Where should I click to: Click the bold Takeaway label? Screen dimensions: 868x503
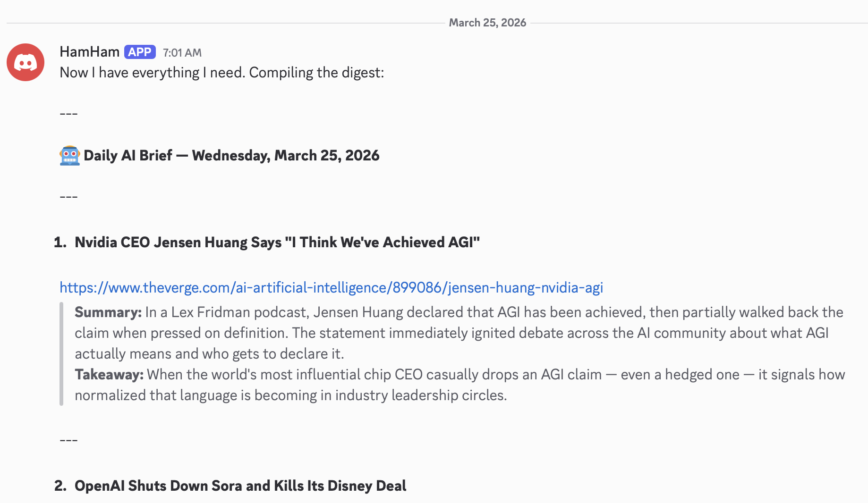(x=109, y=374)
